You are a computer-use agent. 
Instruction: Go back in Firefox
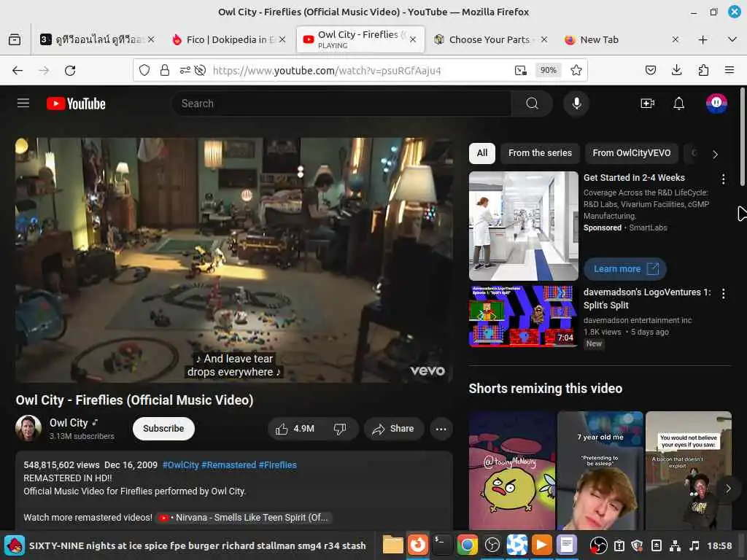coord(18,71)
